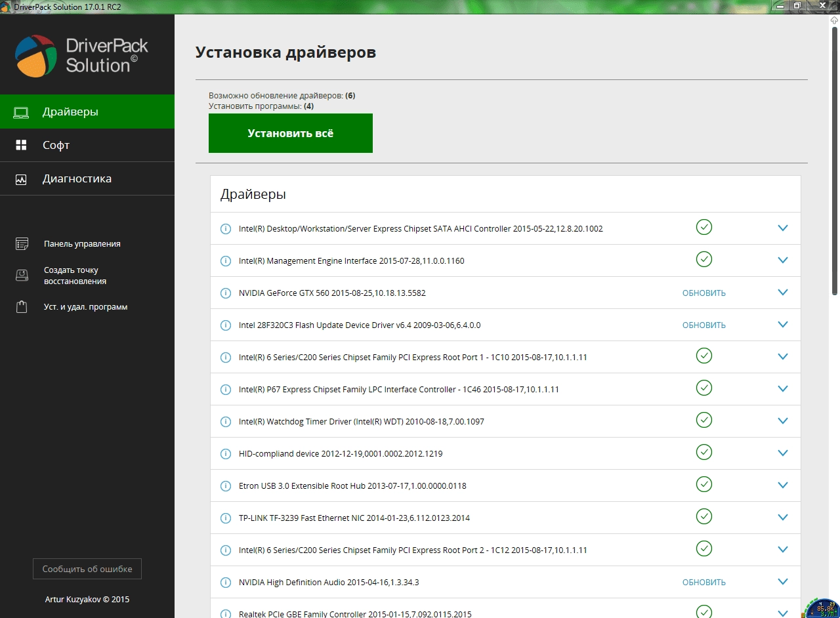Toggle checkmark for TP-LINK TF-3239 Ethernet NIC
Viewport: 840px width, 618px height.
click(x=704, y=516)
